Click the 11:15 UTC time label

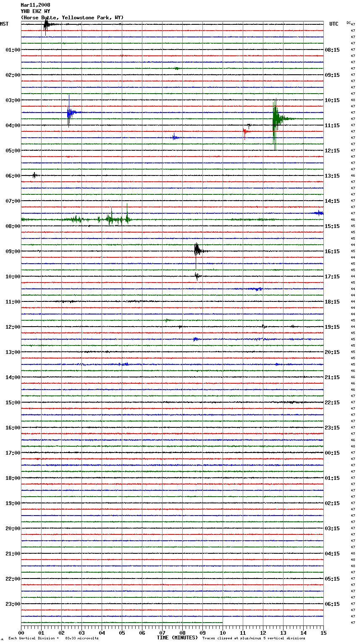332,126
